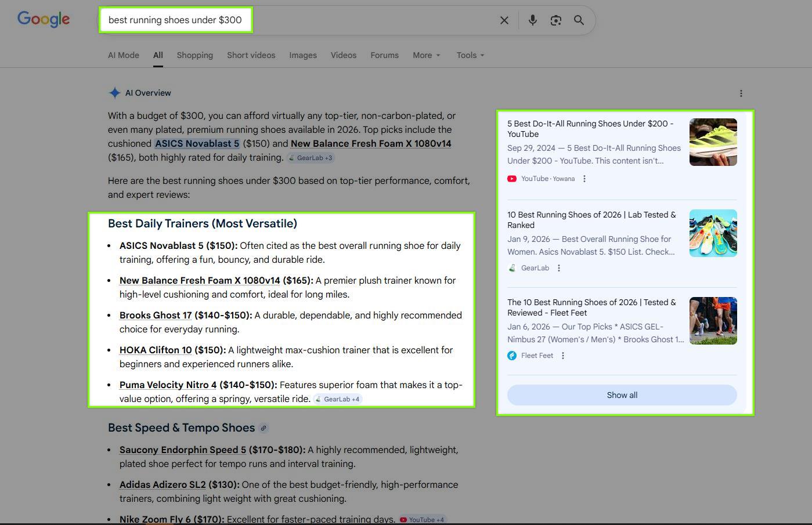Image resolution: width=812 pixels, height=525 pixels.
Task: Click inside the search box text
Action: coord(175,20)
